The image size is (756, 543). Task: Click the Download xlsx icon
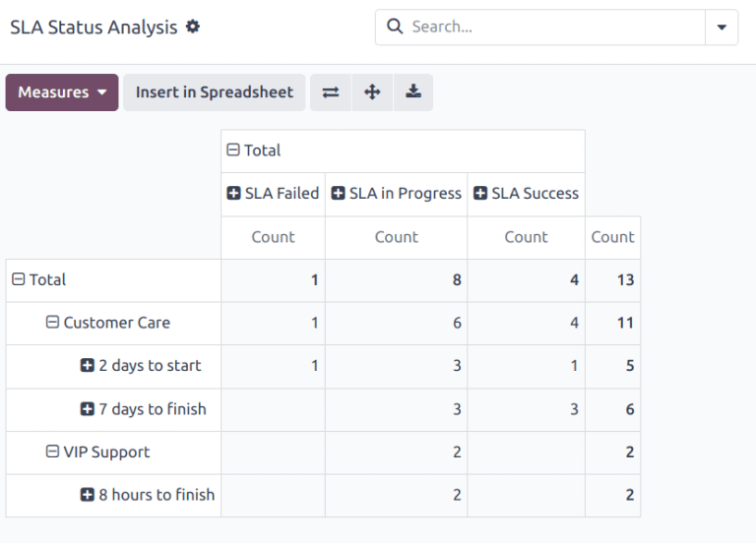(x=413, y=92)
